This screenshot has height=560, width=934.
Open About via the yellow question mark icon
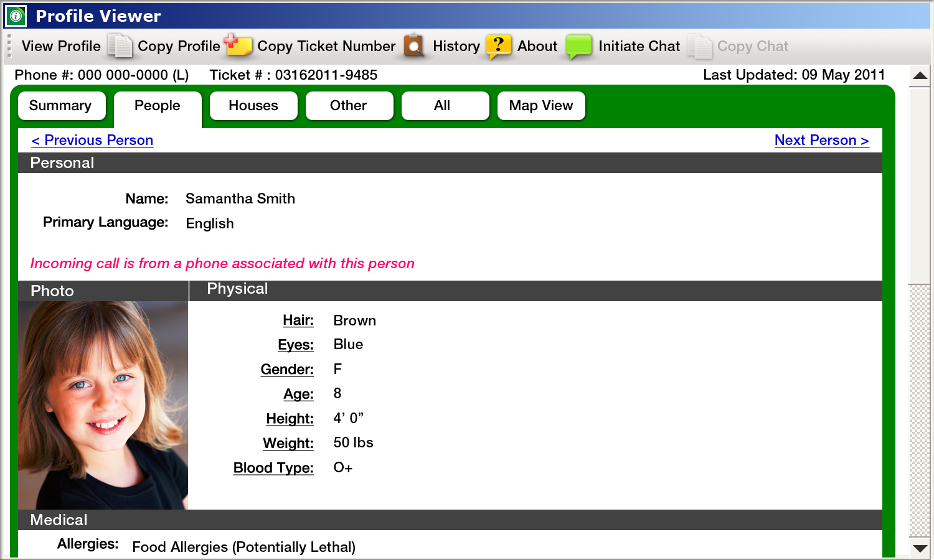click(x=498, y=46)
